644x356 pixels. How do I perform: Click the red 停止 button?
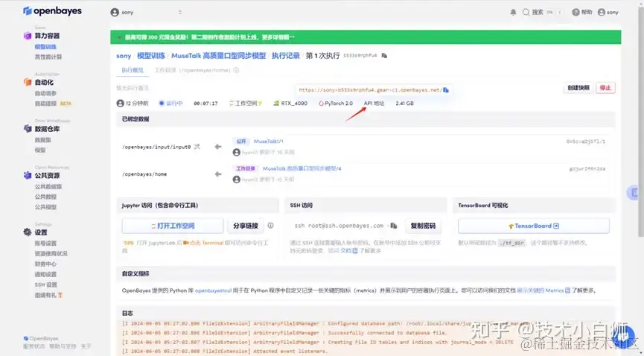605,88
